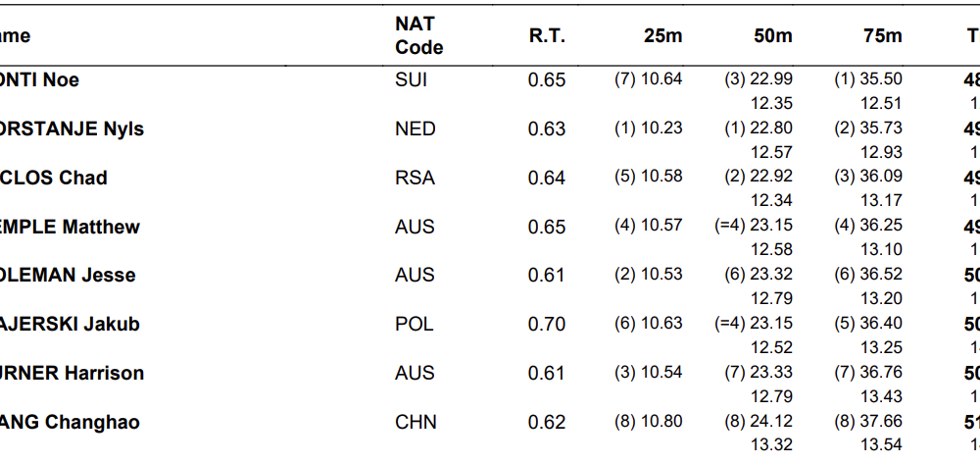Click the RSA nation code
The image size is (980, 463).
[415, 179]
